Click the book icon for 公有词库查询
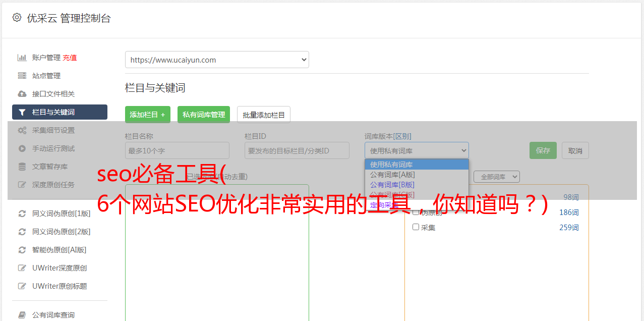 (22, 315)
